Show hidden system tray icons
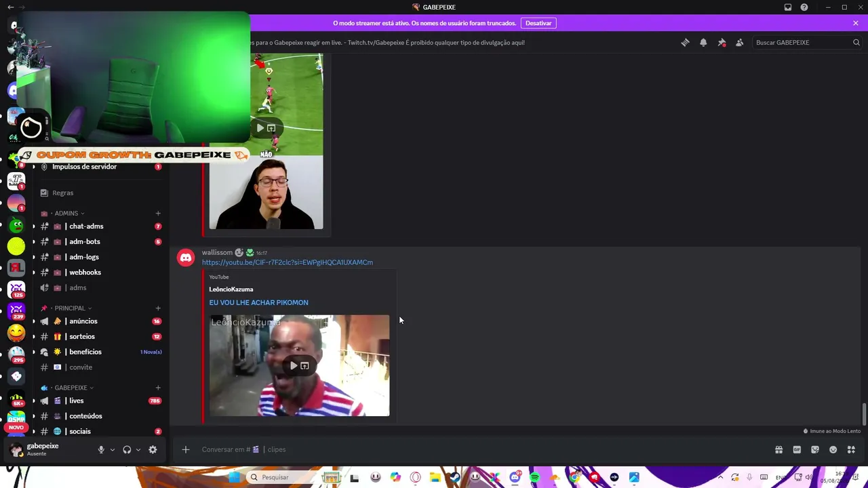 (x=720, y=477)
